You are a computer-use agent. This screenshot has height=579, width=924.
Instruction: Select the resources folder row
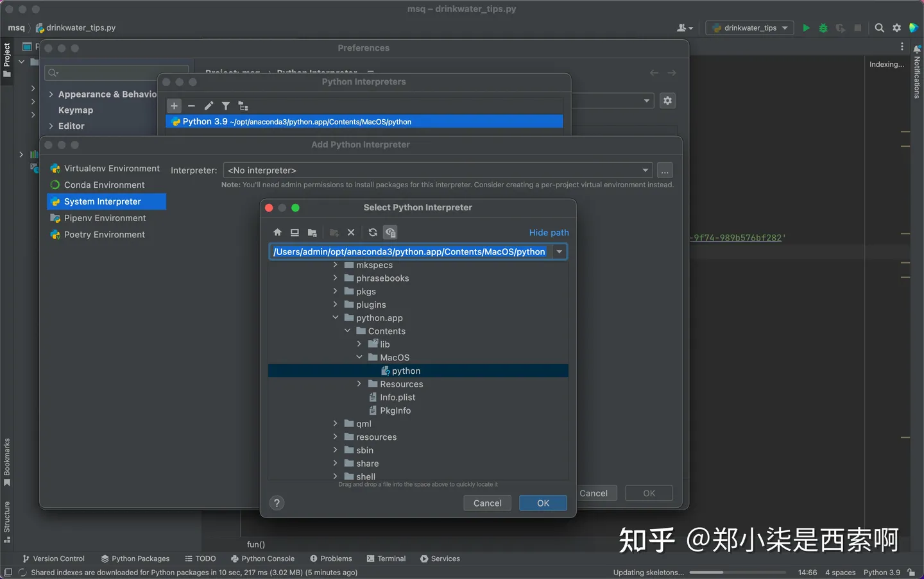tap(418, 437)
